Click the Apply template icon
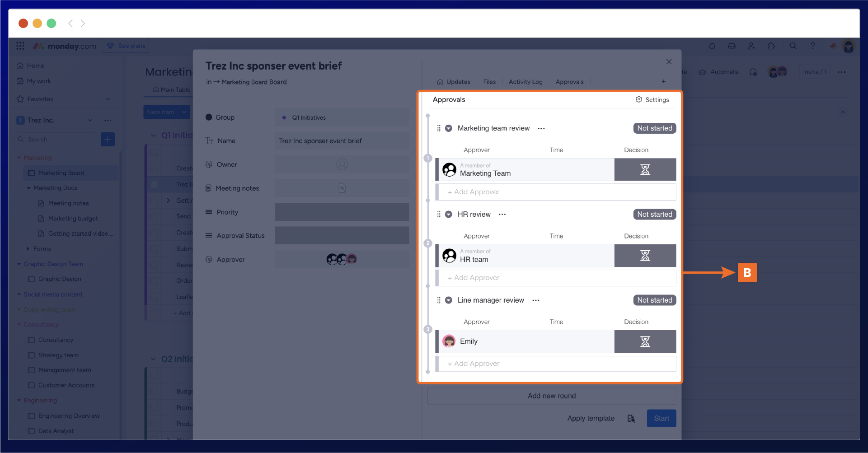This screenshot has height=453, width=868. (x=631, y=419)
